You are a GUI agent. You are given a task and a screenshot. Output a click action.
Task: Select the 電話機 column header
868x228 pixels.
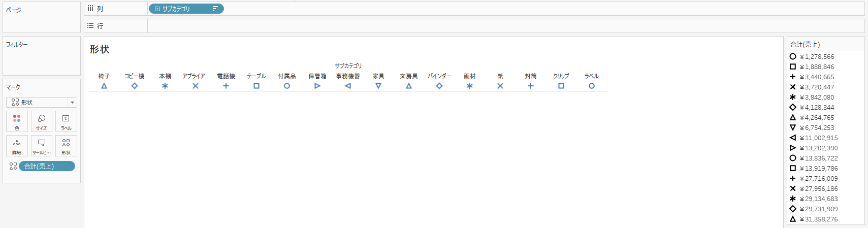[x=226, y=76]
